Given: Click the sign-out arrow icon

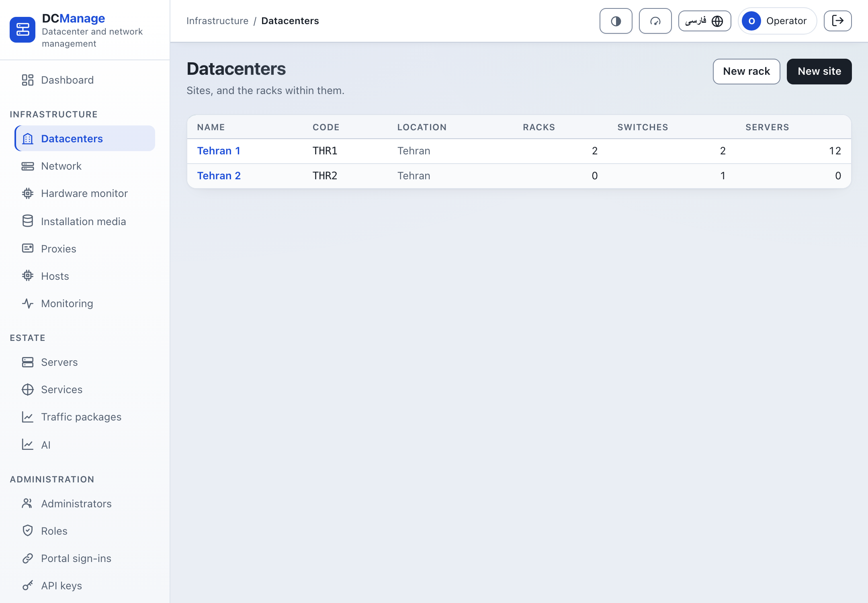Looking at the screenshot, I should click(x=837, y=21).
